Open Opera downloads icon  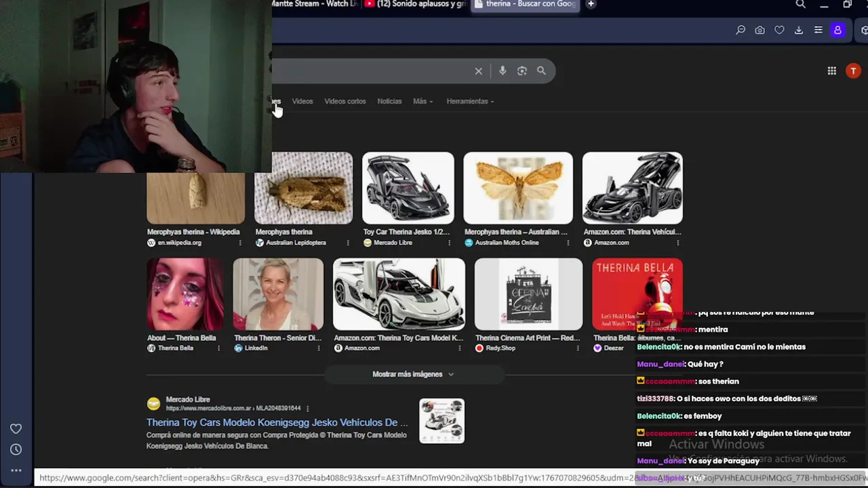coord(799,30)
